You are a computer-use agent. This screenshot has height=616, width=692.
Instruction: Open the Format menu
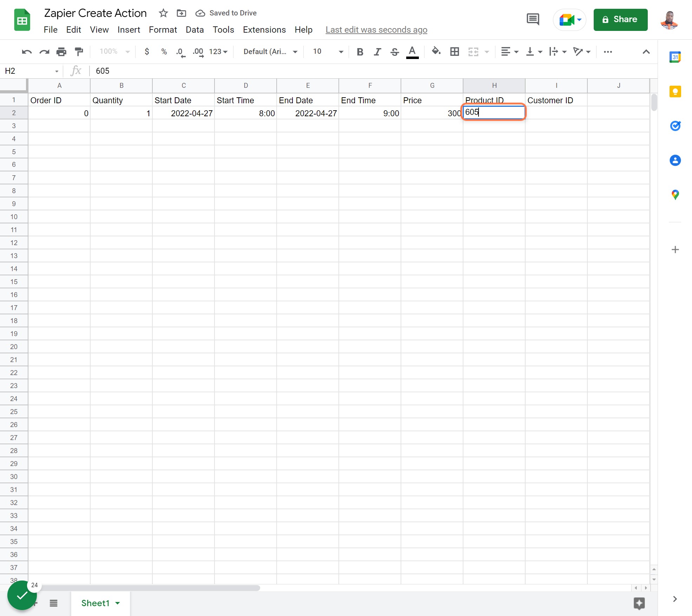pyautogui.click(x=163, y=30)
